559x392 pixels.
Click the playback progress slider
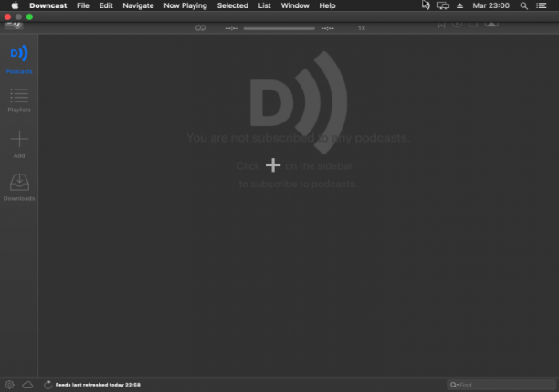279,28
